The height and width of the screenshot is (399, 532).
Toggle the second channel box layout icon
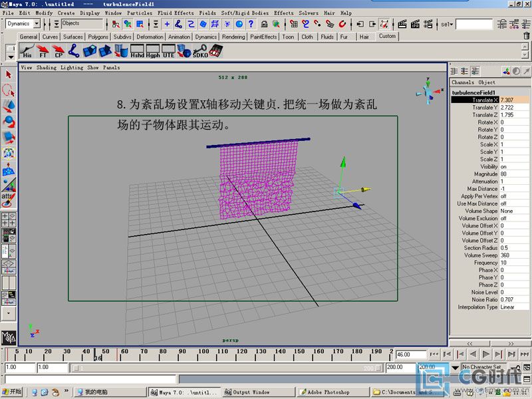tap(464, 71)
